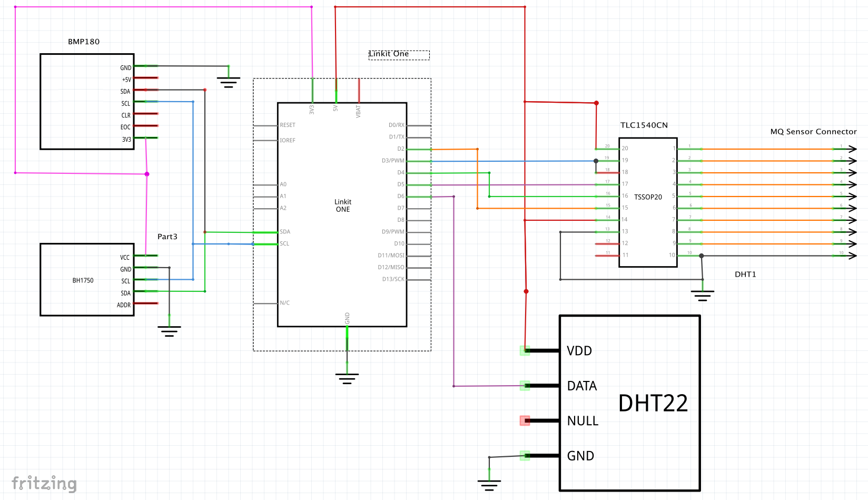Screen dimensions: 868x500
Task: Click the BH1750 VCC pin
Action: coord(146,256)
